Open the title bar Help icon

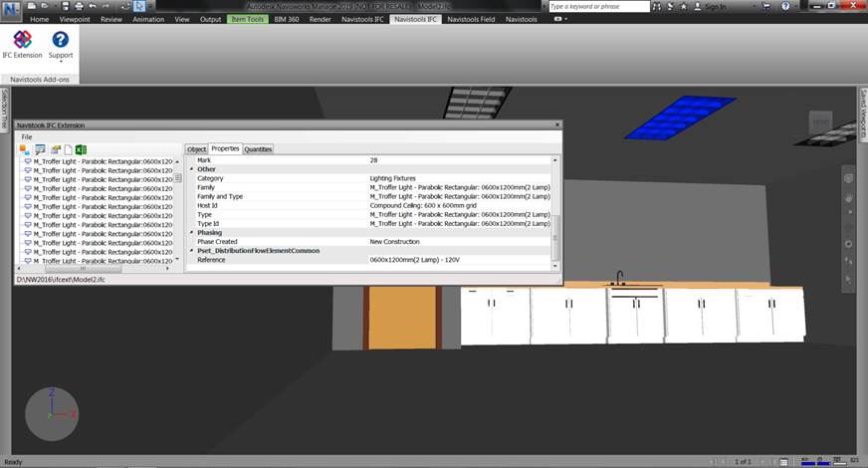tap(785, 6)
